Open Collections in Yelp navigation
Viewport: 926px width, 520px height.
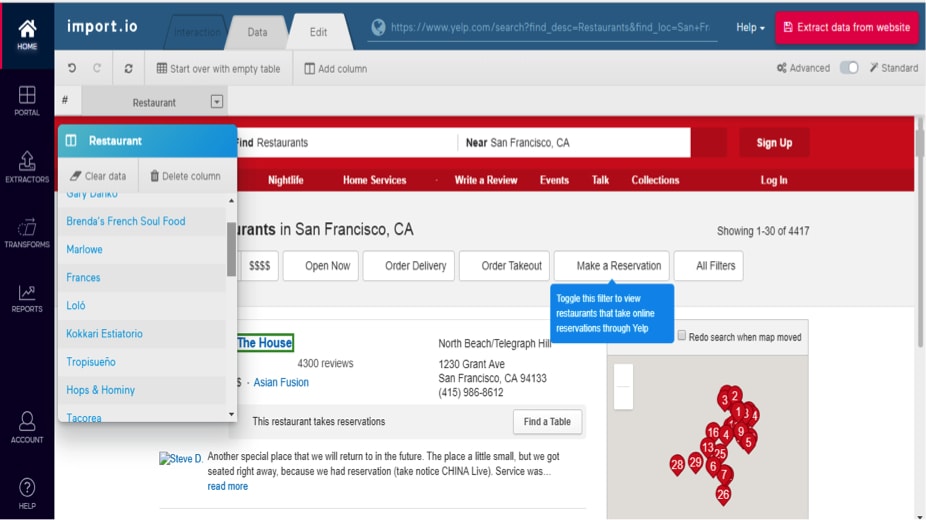(655, 180)
